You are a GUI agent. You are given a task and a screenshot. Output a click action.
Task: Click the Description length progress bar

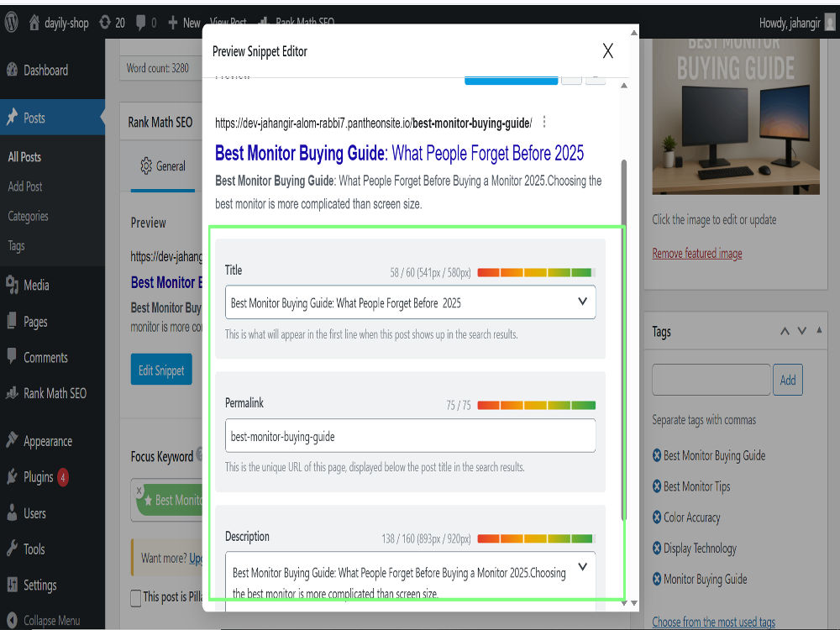(x=536, y=538)
